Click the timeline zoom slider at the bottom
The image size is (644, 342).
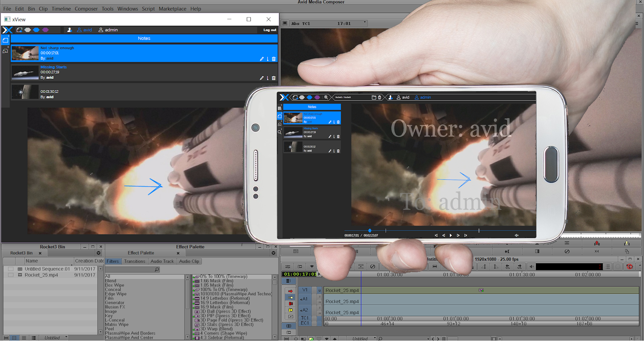tap(453, 339)
